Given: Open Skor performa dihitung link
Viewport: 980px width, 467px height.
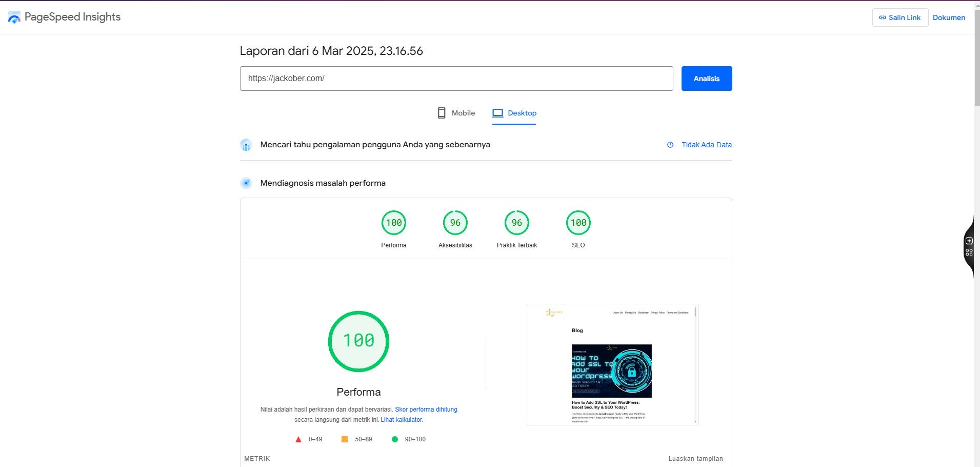Looking at the screenshot, I should click(x=426, y=410).
